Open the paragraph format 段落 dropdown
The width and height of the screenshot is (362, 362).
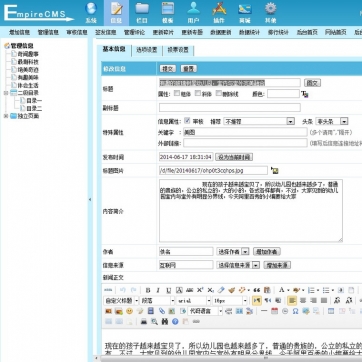coord(157,301)
